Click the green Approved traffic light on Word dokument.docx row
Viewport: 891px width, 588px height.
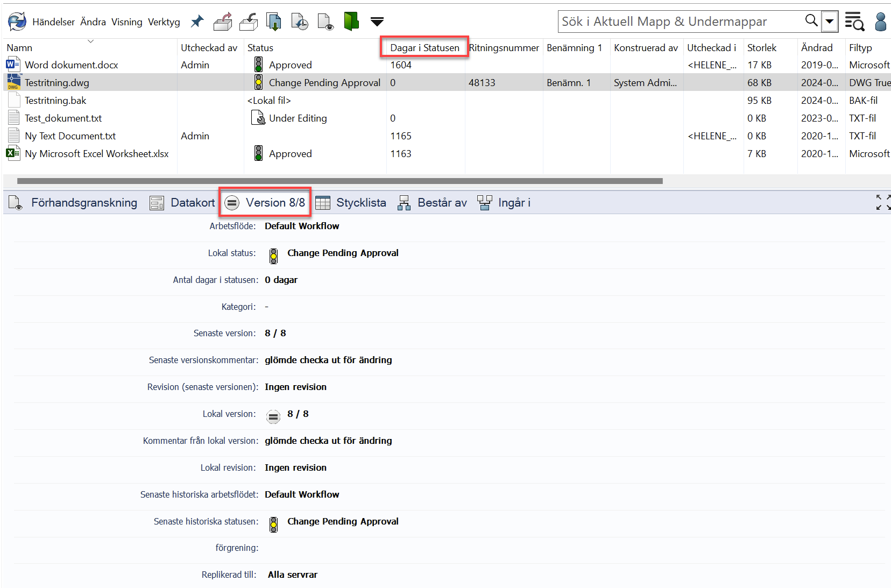click(258, 65)
